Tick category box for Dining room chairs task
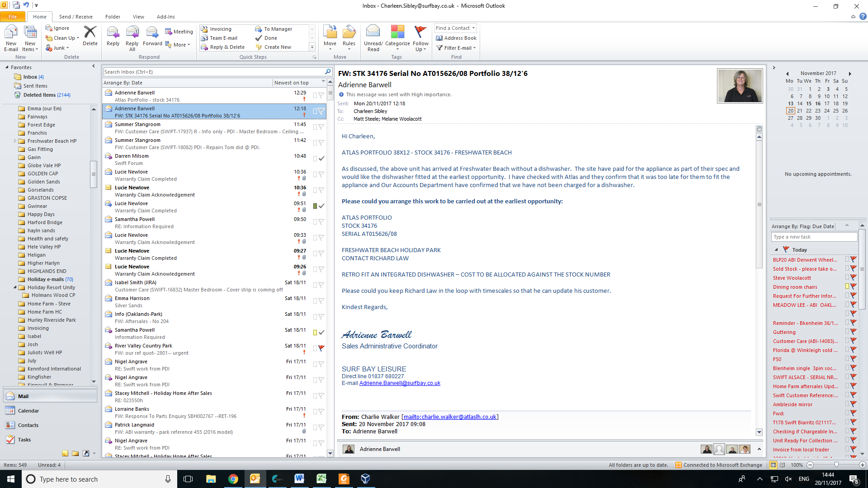868x488 pixels. [x=847, y=286]
